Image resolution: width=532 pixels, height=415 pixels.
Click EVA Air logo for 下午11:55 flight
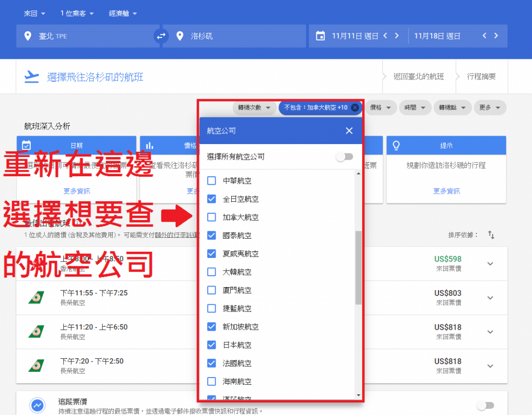coord(36,297)
